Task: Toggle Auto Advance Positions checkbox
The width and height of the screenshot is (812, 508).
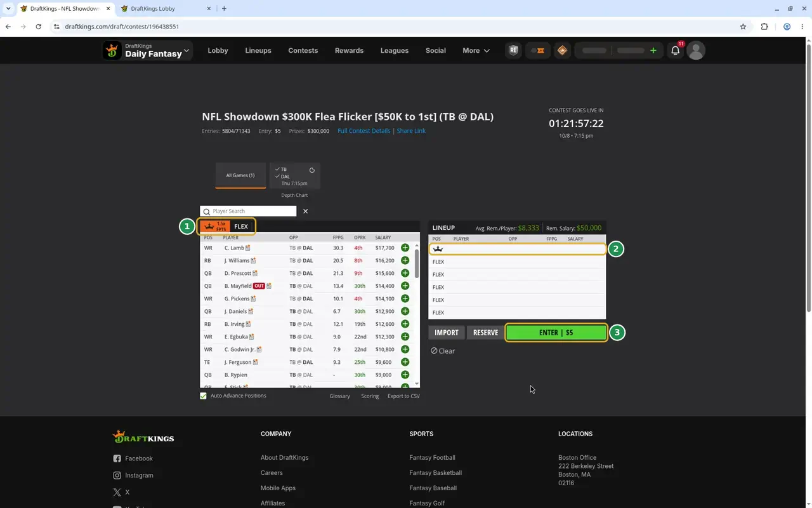Action: (204, 396)
